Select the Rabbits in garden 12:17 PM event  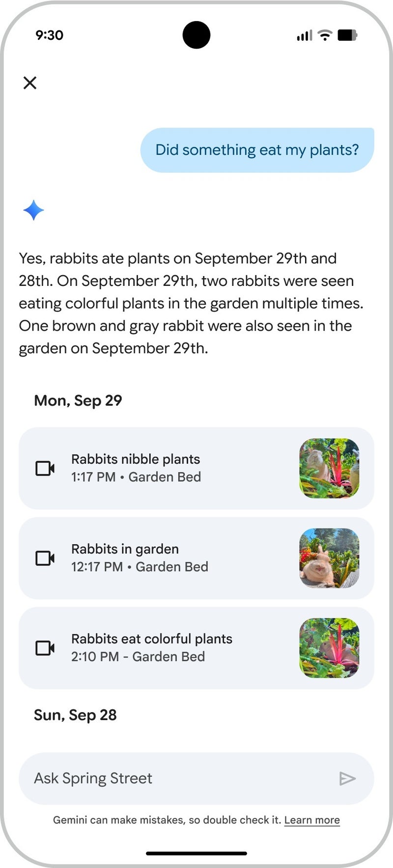(x=125, y=549)
